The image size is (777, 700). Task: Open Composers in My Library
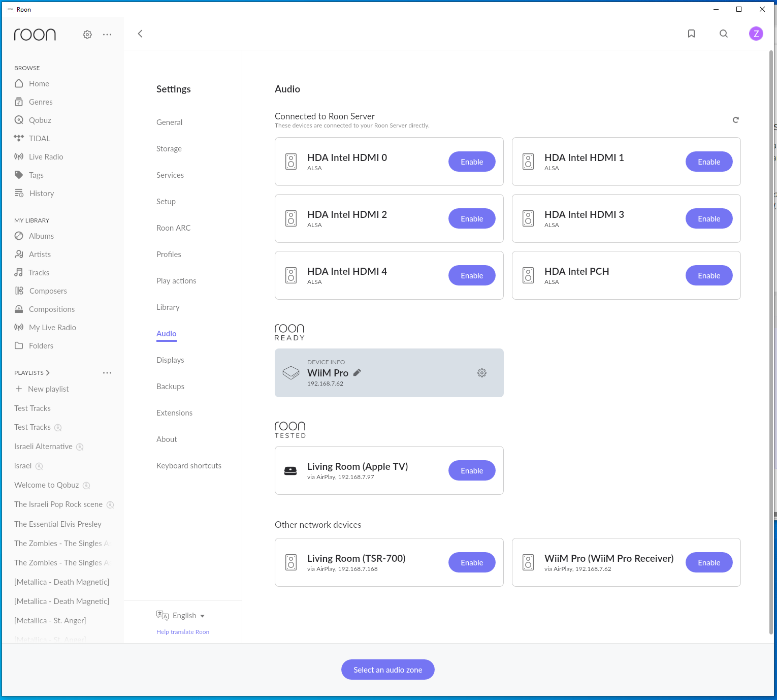(41, 291)
